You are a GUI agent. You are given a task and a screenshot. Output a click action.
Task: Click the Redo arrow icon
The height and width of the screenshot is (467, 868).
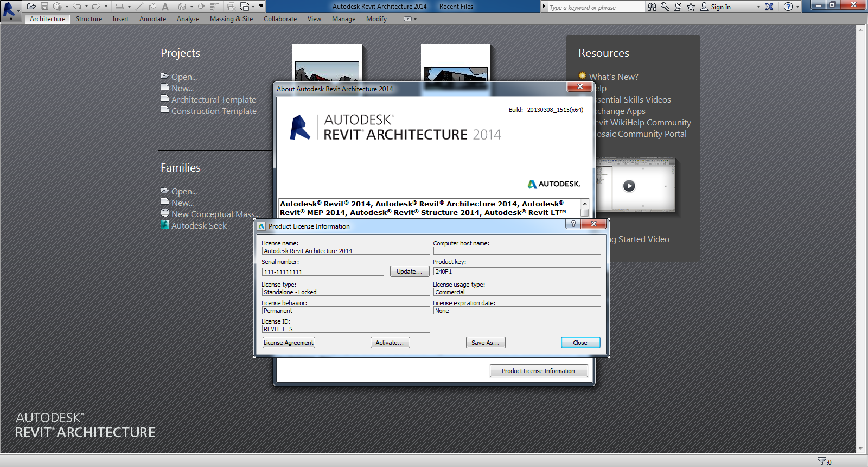pos(96,7)
